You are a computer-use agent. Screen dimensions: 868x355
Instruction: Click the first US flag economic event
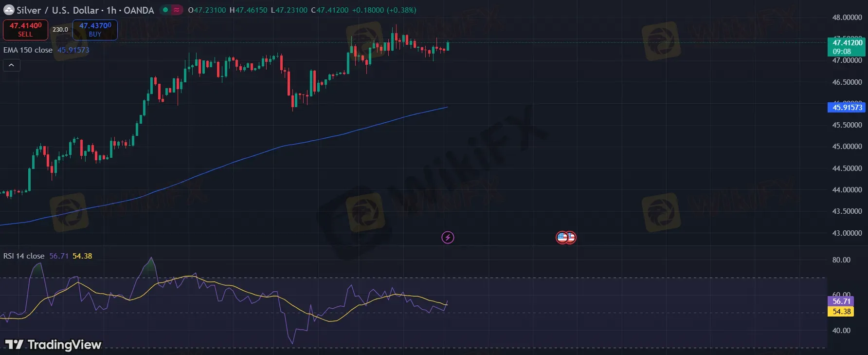tap(562, 238)
